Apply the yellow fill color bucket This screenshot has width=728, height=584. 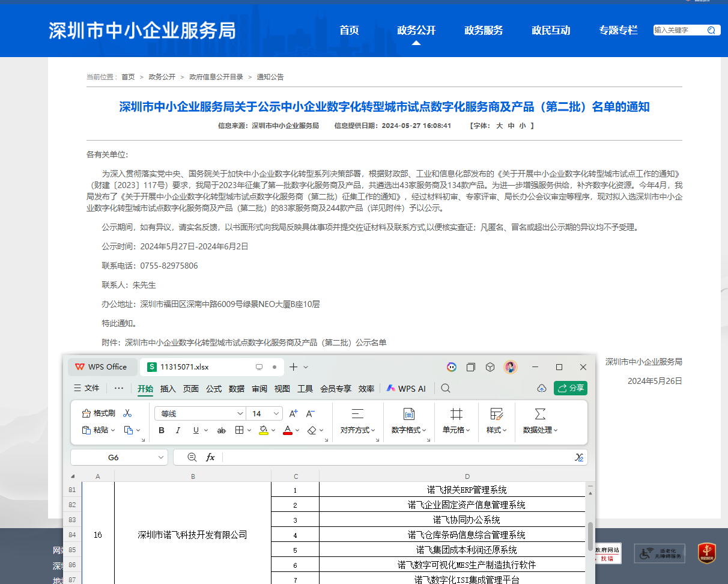263,430
